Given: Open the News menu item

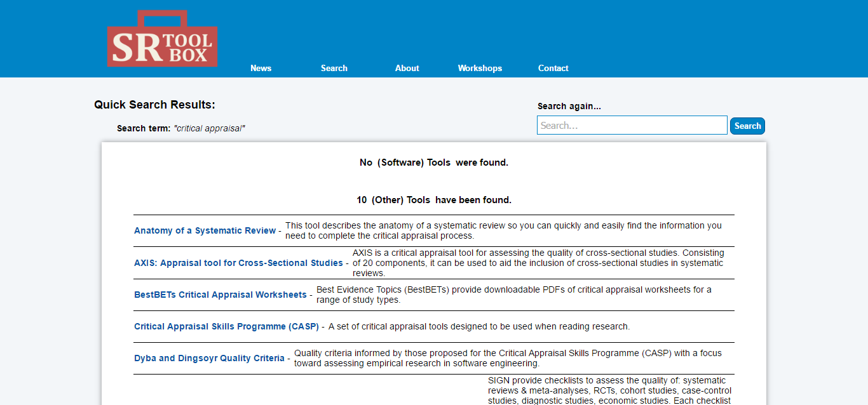Looking at the screenshot, I should [x=261, y=68].
